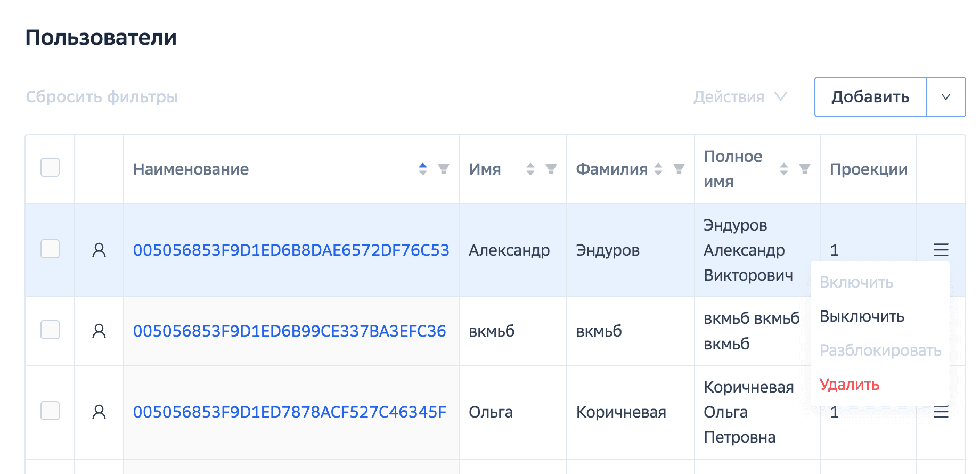
Task: Open filter for Полное имя column
Action: [805, 169]
